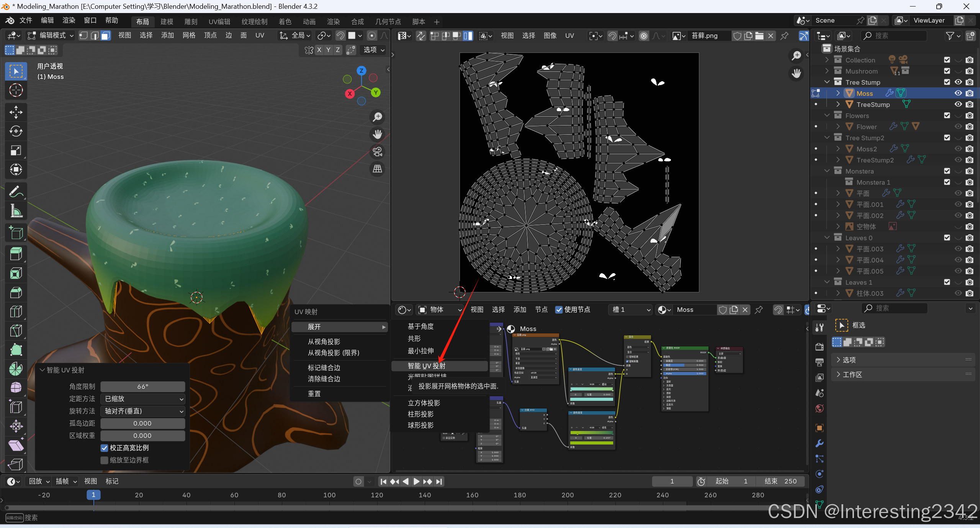This screenshot has width=980, height=528.
Task: Click 标记缝合边 in the UV mapping menu
Action: [324, 367]
